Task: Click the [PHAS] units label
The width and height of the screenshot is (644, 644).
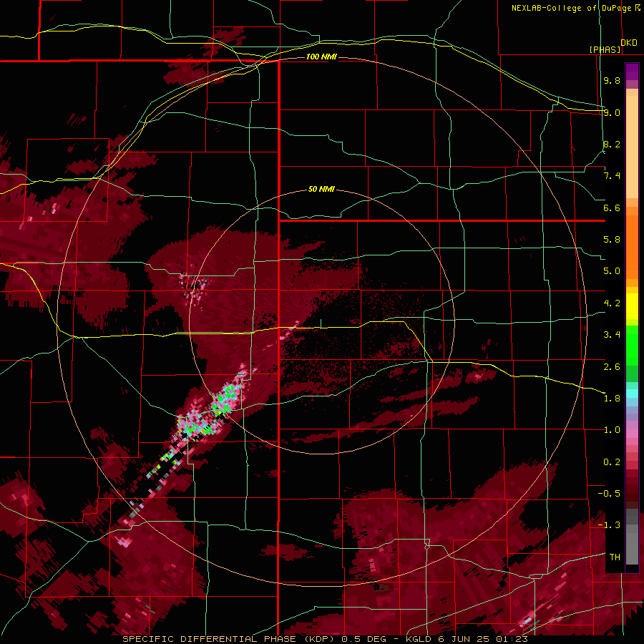Action: pyautogui.click(x=605, y=49)
